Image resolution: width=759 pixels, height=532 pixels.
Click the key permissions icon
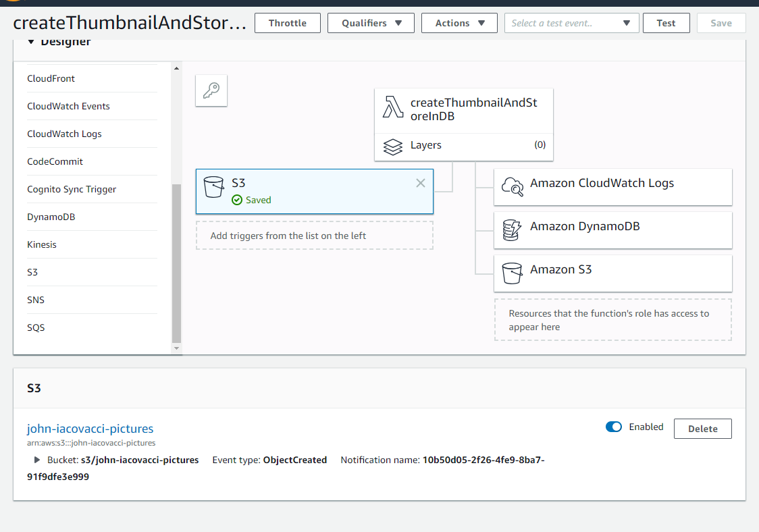click(211, 90)
